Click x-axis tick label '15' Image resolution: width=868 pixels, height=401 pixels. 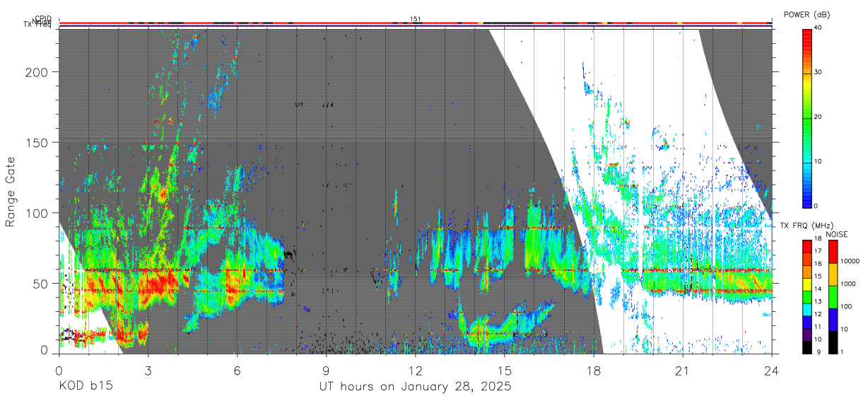click(x=505, y=370)
